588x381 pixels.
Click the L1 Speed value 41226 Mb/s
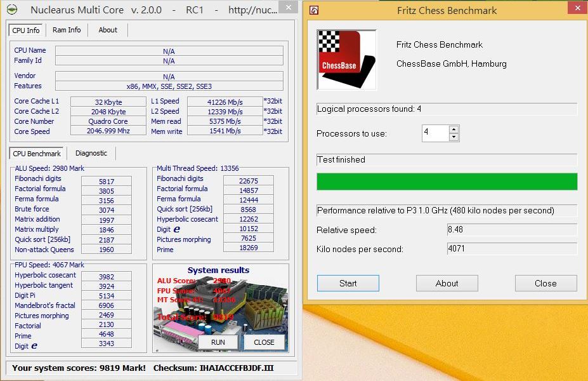click(x=225, y=102)
